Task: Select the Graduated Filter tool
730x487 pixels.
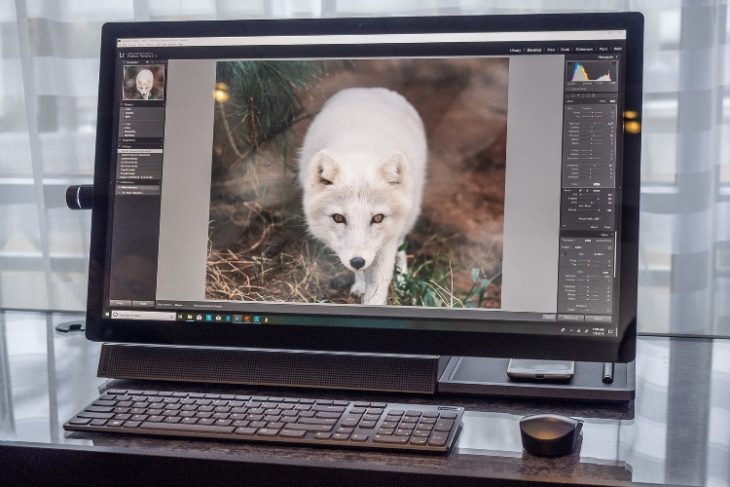Action: pos(588,95)
